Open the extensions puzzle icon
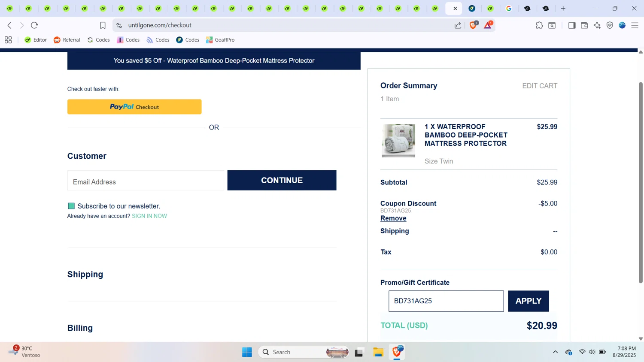 (539, 25)
